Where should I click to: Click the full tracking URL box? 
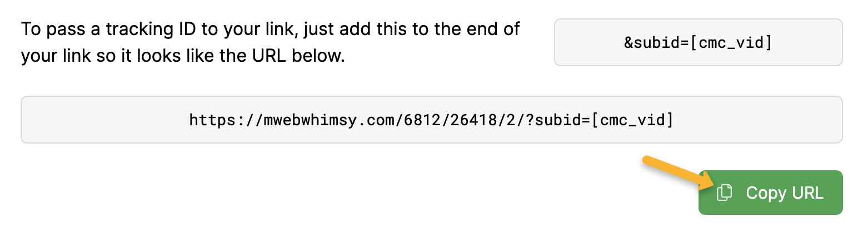(431, 120)
